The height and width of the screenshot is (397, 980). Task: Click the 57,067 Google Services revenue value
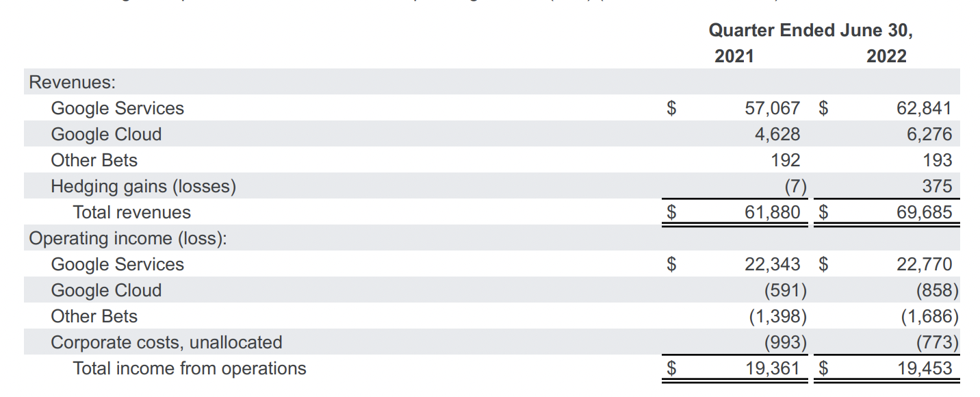point(772,108)
